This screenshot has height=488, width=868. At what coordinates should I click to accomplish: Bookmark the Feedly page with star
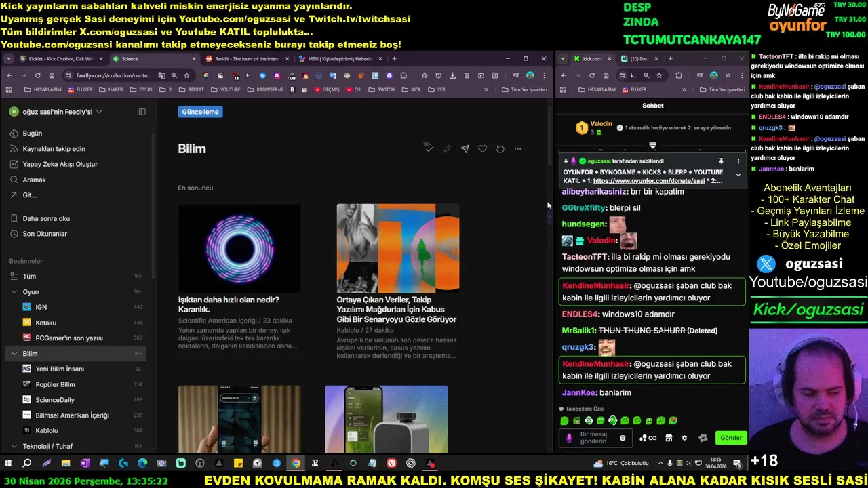coord(186,75)
